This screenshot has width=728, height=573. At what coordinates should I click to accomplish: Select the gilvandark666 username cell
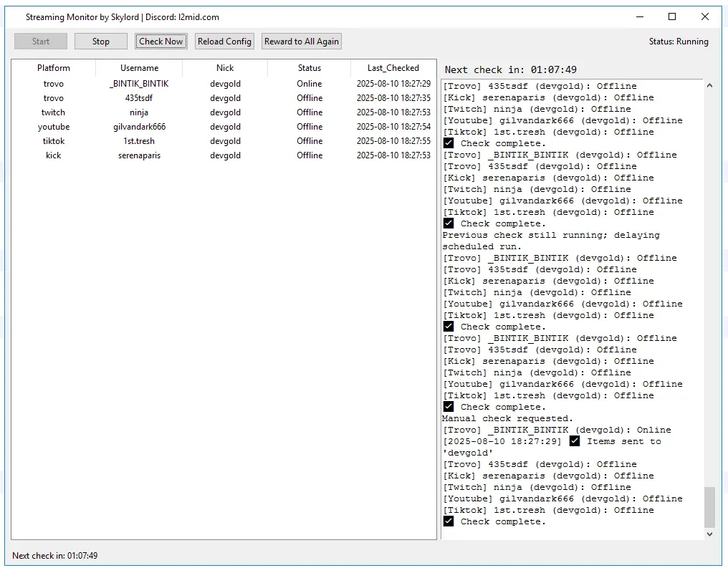pos(139,127)
